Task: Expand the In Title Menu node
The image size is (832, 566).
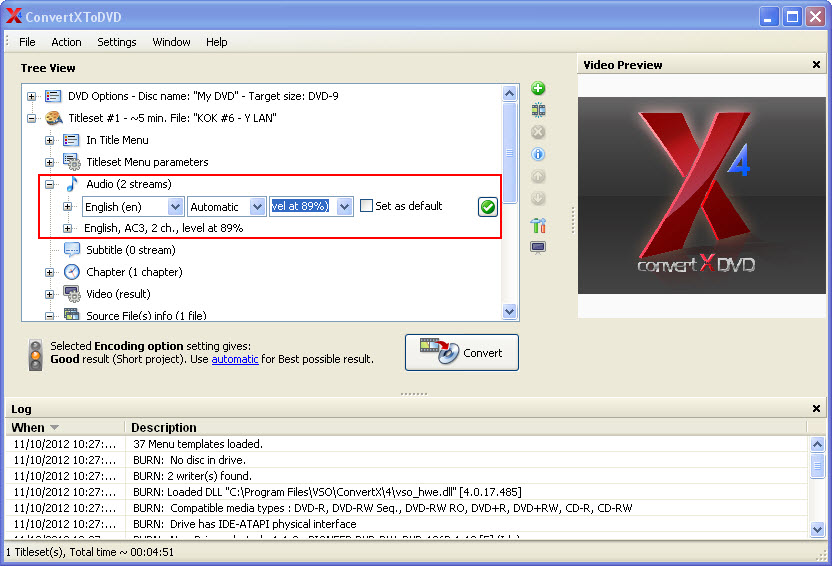Action: pyautogui.click(x=49, y=141)
